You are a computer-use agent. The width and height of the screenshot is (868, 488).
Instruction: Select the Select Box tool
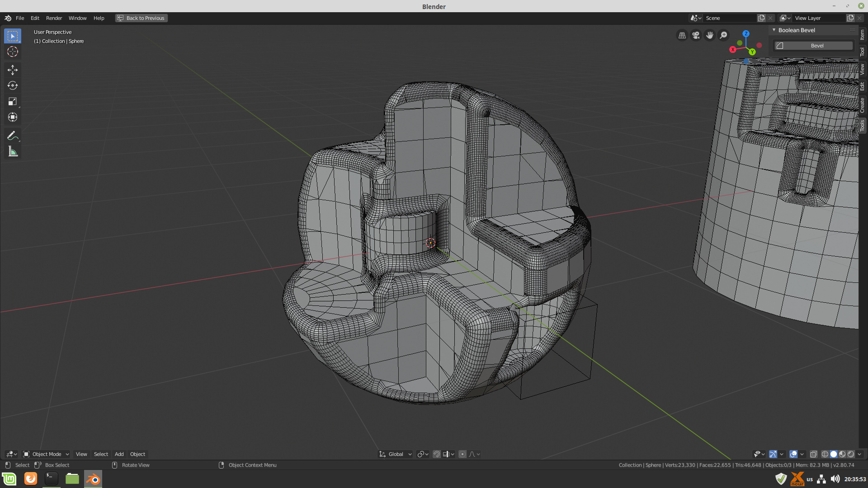pos(13,36)
